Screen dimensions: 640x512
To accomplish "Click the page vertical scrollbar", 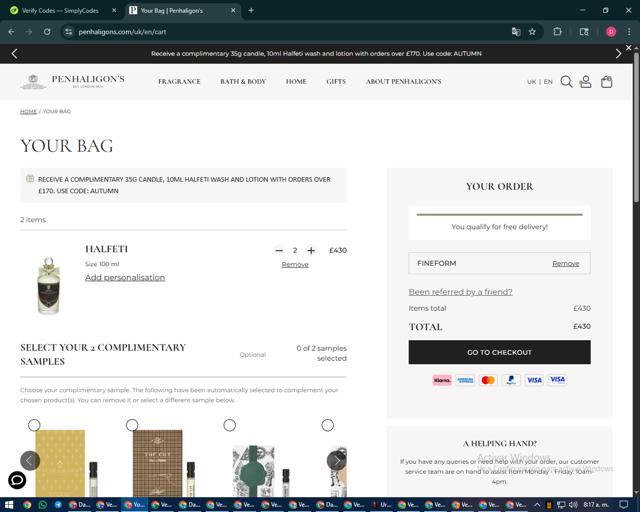I will point(636,127).
